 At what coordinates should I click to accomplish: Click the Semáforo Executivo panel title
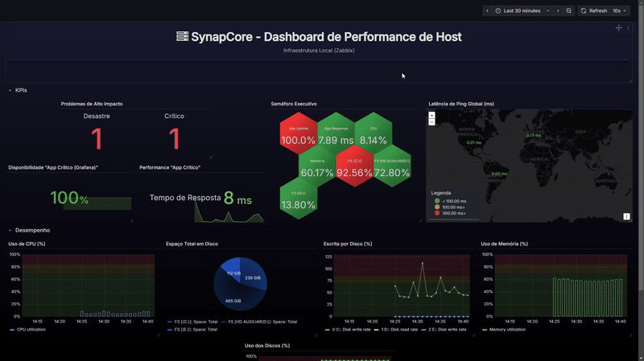tap(294, 104)
